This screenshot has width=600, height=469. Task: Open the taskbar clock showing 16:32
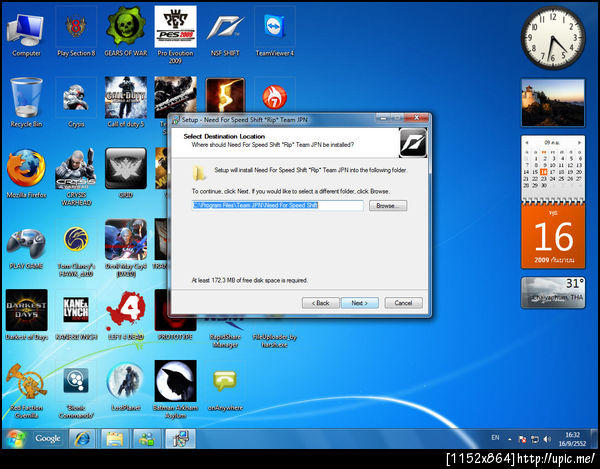[x=572, y=439]
